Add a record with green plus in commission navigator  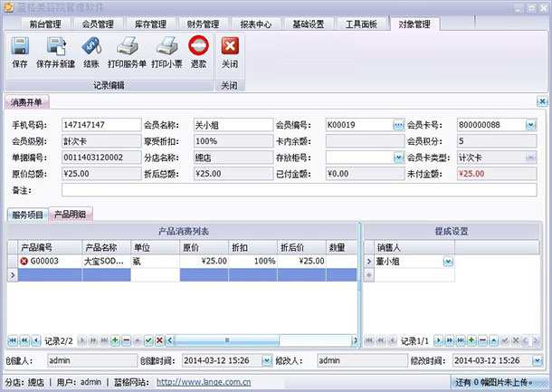click(471, 340)
